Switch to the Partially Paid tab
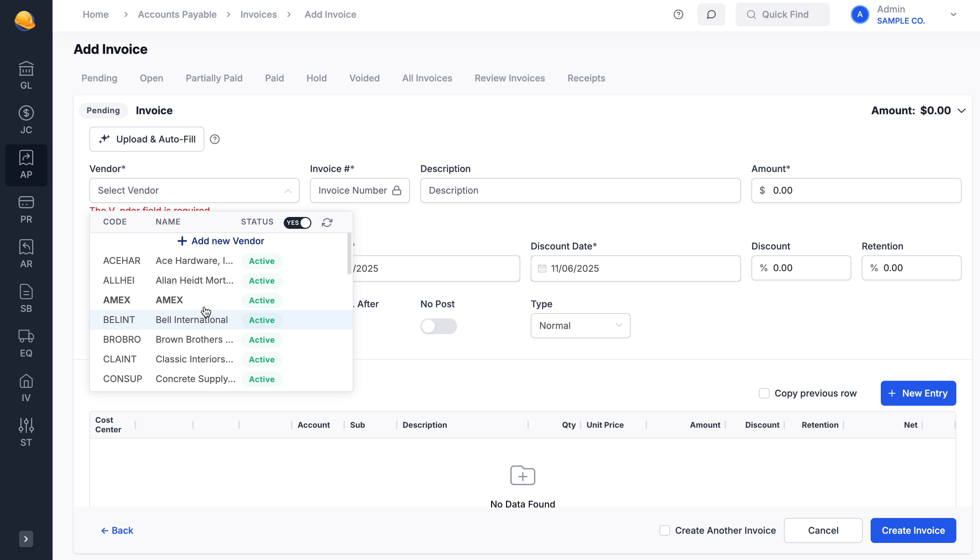Image resolution: width=980 pixels, height=560 pixels. [214, 78]
